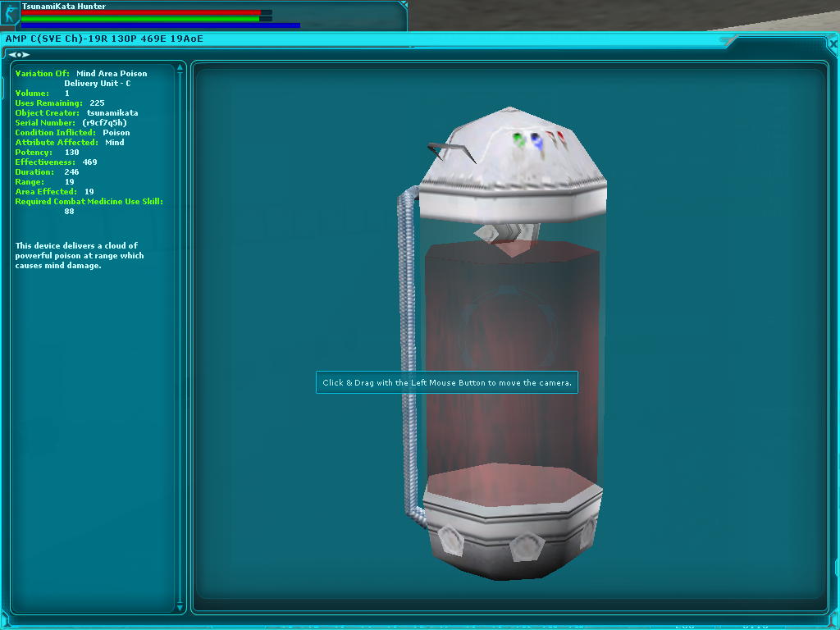Viewport: 840px width, 630px height.
Task: Click the left-right panel toggle arrows icon
Action: tap(19, 54)
